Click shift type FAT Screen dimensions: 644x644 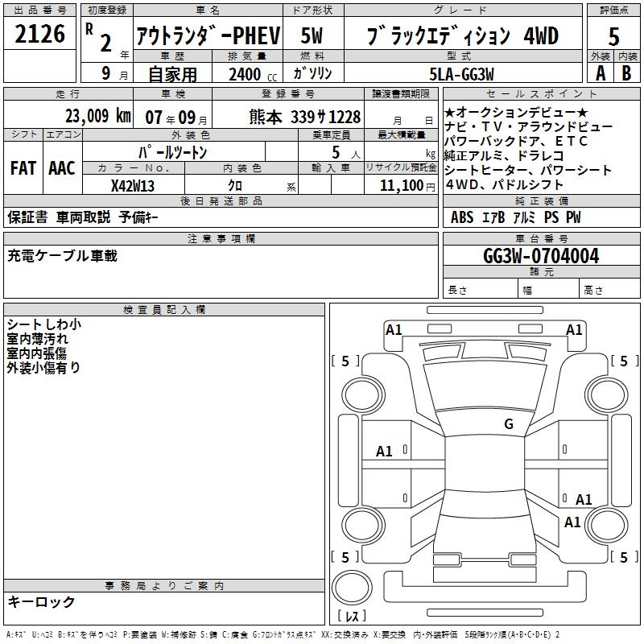(x=23, y=167)
